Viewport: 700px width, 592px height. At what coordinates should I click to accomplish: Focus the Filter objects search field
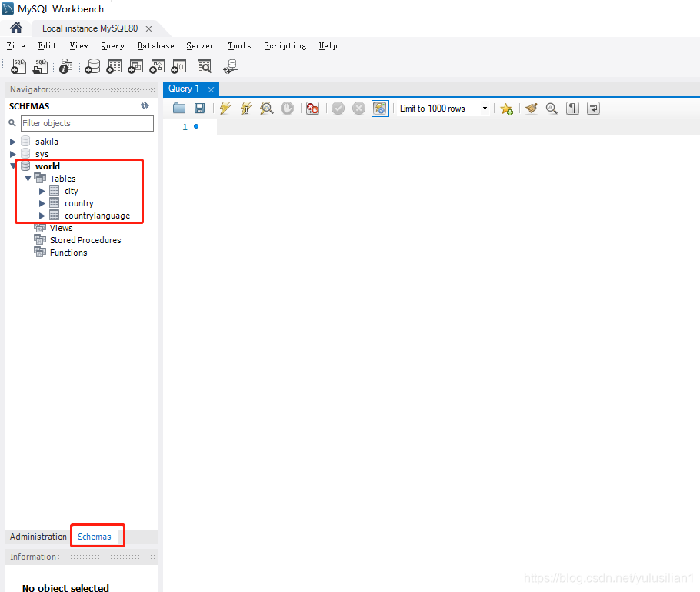coord(87,123)
